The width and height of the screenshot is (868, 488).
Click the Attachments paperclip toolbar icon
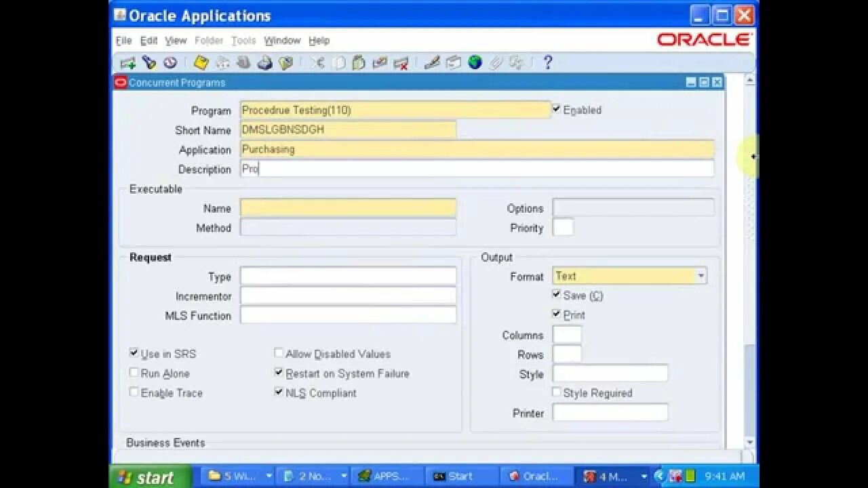496,63
